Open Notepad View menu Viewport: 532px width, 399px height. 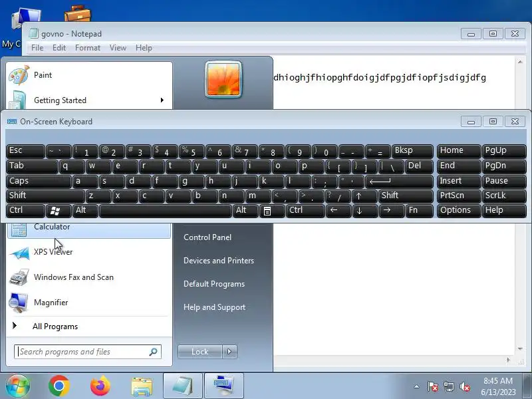[x=118, y=48]
